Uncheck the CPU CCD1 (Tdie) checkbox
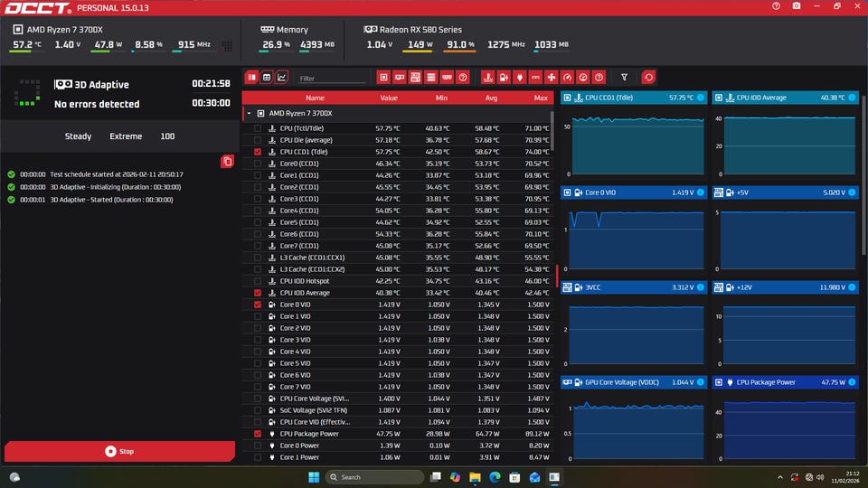The height and width of the screenshot is (488, 868). pos(258,152)
